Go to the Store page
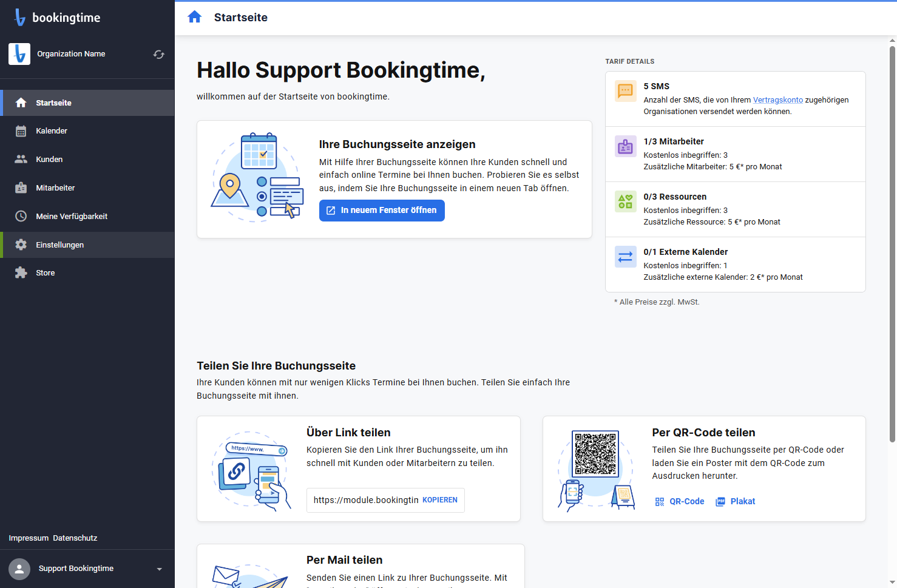Screen dimensions: 897x588 pyautogui.click(x=87, y=272)
